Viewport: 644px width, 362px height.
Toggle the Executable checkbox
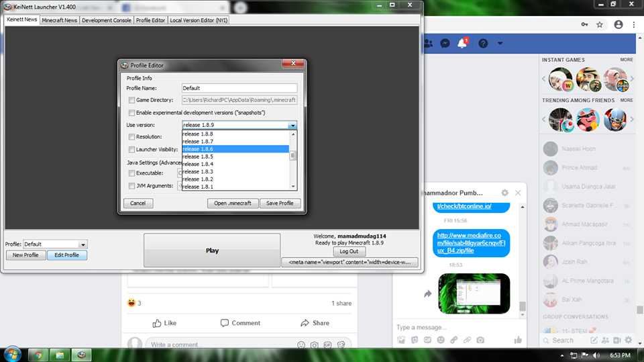(x=131, y=173)
